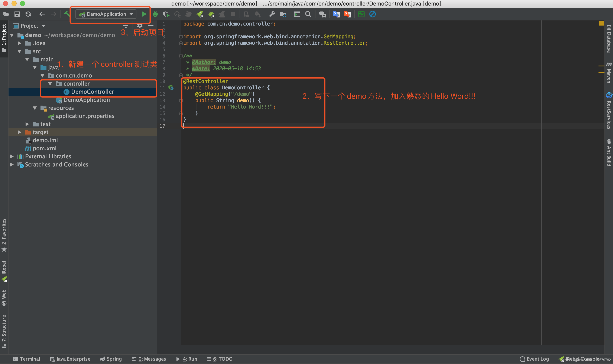Expand the target folder
Viewport: 613px width, 364px height.
(x=19, y=132)
